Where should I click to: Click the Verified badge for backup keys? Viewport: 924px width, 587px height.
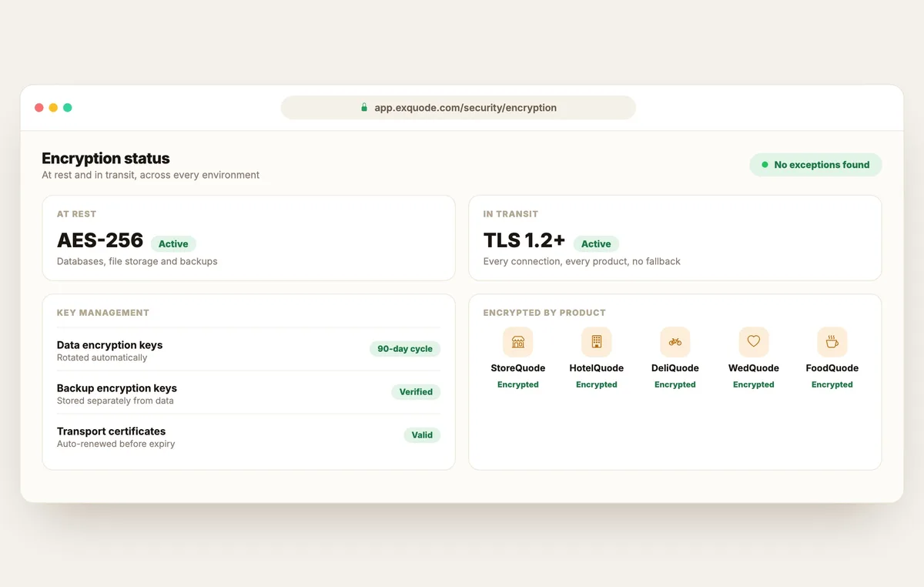tap(416, 392)
